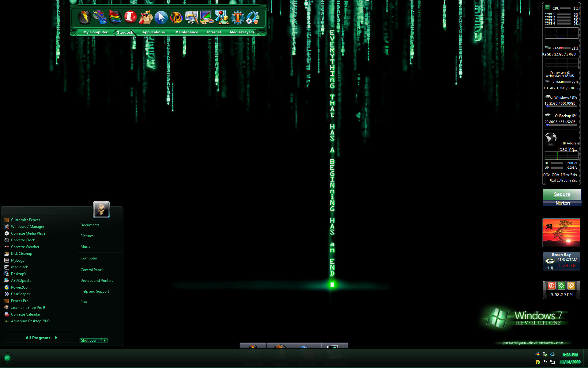Open the Applications toolbar menu
This screenshot has width=588, height=368.
click(x=153, y=32)
